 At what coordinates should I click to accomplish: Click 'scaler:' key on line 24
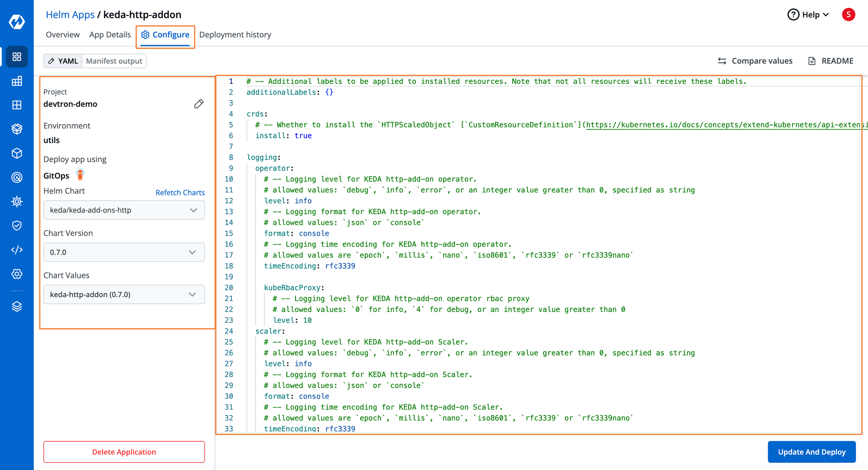point(270,331)
